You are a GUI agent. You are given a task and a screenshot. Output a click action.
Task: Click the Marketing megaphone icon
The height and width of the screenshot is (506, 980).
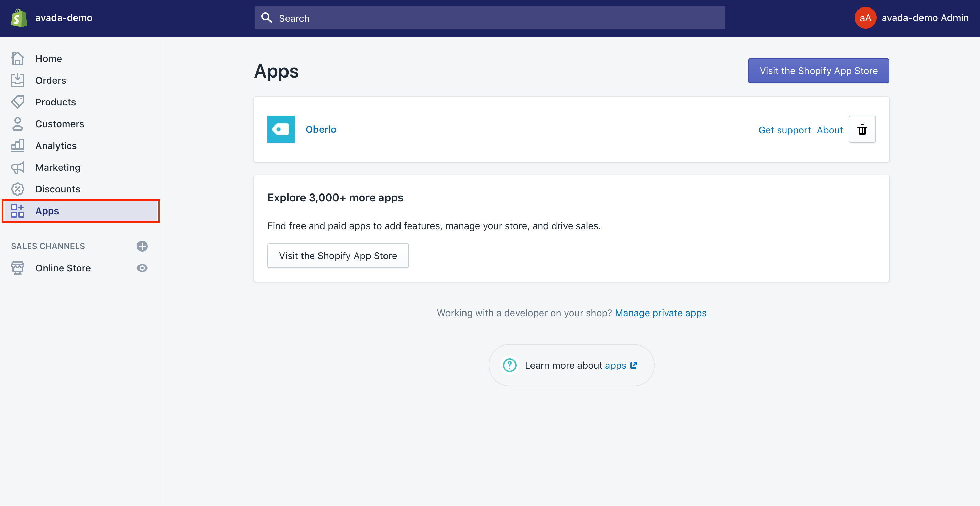(x=17, y=167)
